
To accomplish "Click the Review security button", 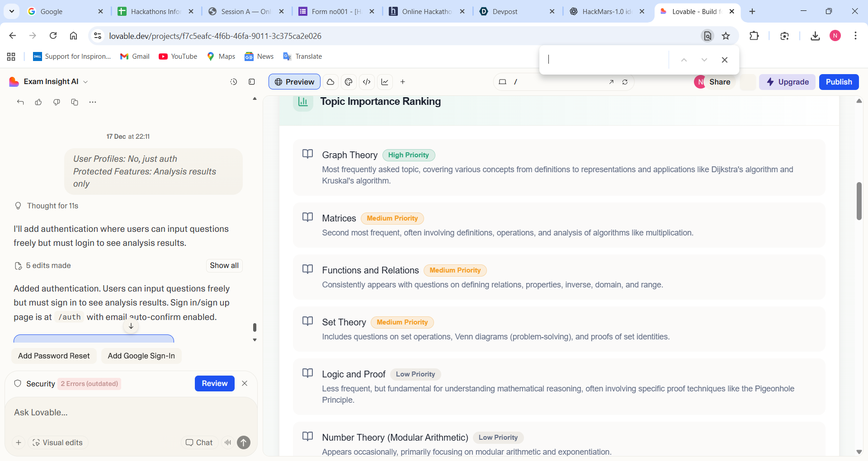I will coord(215,383).
